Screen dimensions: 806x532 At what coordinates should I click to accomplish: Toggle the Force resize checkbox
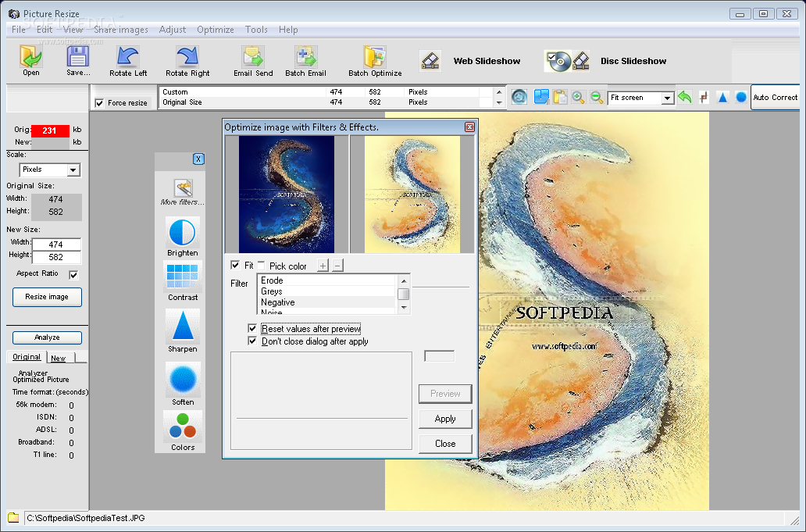click(x=99, y=103)
